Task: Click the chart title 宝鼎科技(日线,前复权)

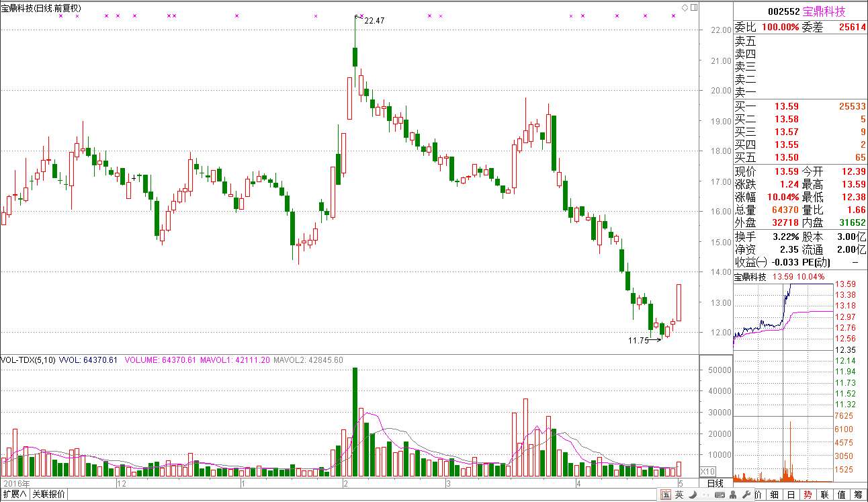Action: 41,7
